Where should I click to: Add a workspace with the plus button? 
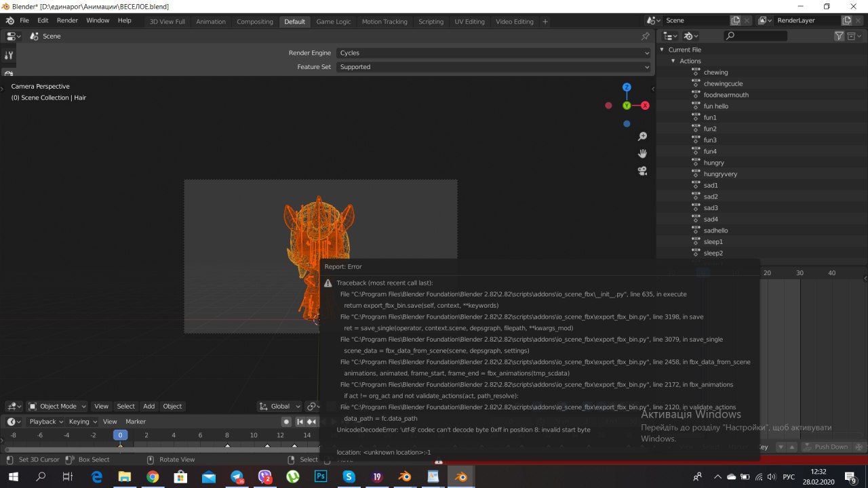click(x=545, y=22)
